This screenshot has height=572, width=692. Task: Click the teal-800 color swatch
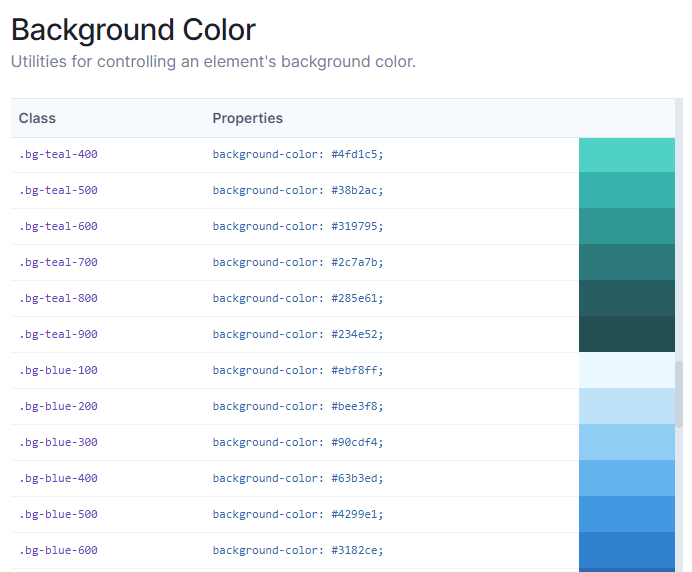click(627, 298)
